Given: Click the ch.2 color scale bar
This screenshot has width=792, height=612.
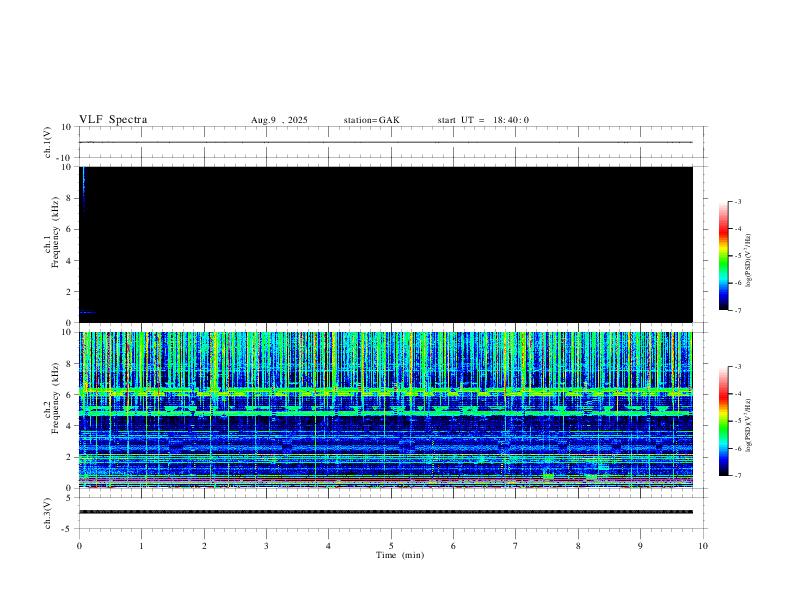Looking at the screenshot, I should pos(723,421).
